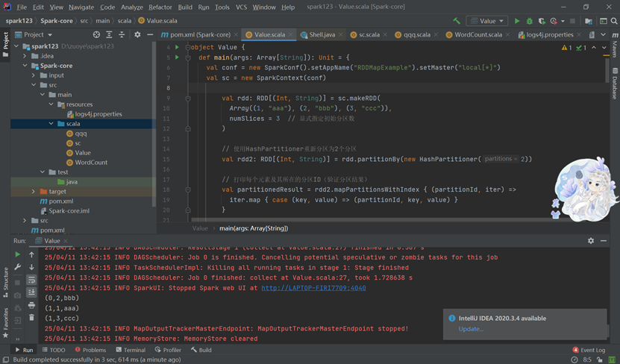
Task: Switch to Shell.java editor tab
Action: [x=322, y=35]
